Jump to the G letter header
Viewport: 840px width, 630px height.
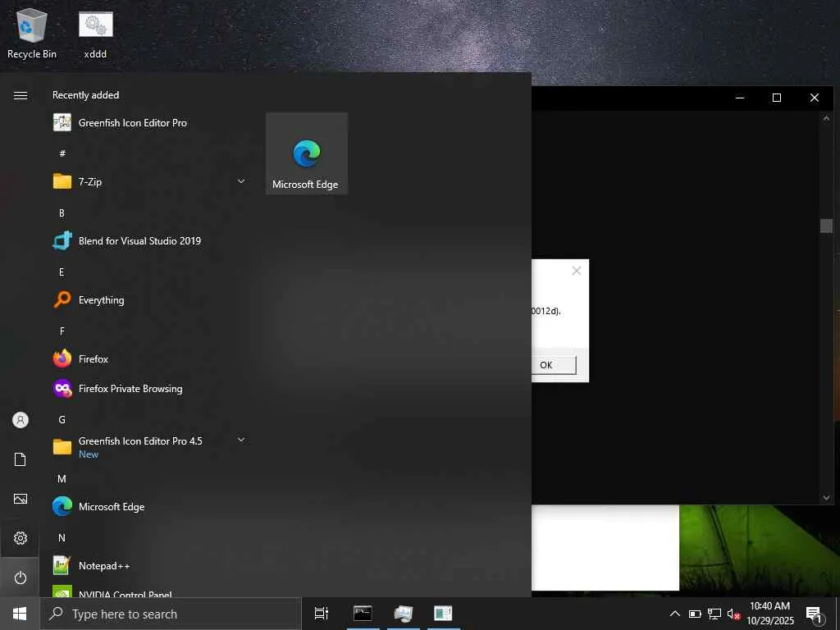62,419
